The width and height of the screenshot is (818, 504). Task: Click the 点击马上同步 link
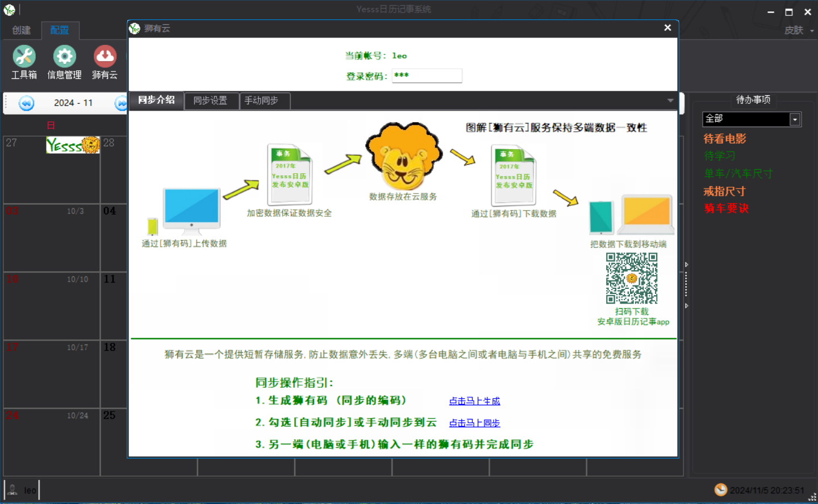point(474,423)
